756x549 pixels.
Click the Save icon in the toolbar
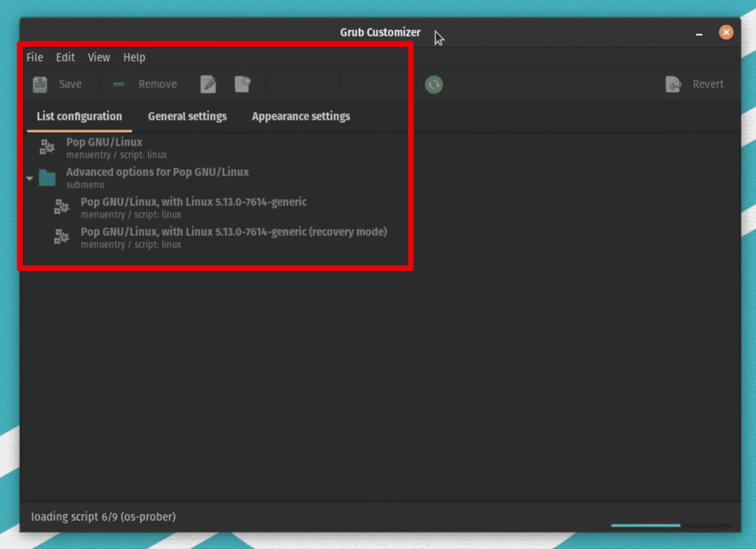coord(39,84)
